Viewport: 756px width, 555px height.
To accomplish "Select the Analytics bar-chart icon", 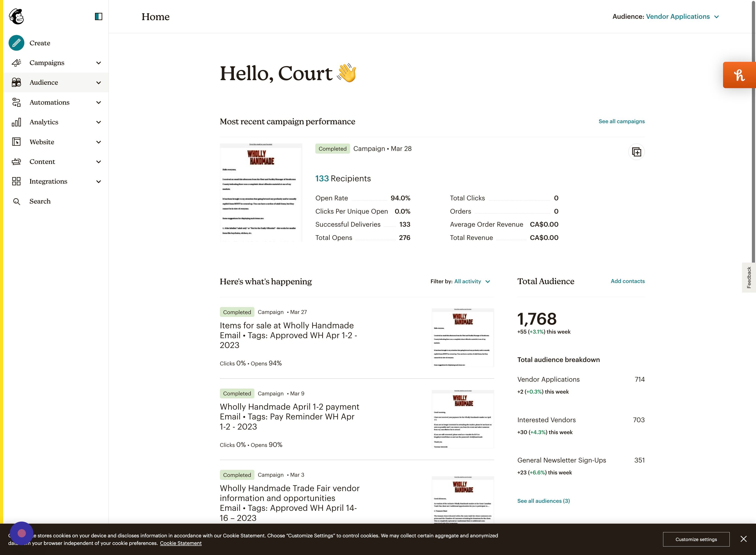I will [16, 122].
